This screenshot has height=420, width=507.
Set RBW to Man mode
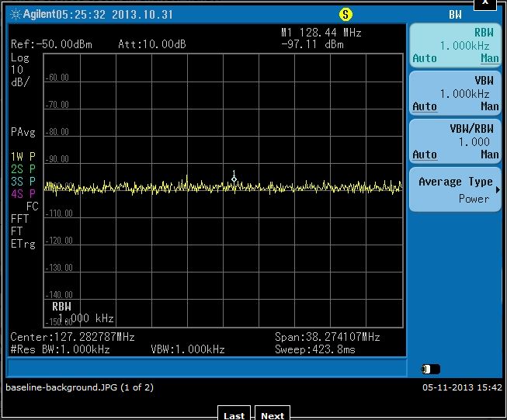pos(490,58)
